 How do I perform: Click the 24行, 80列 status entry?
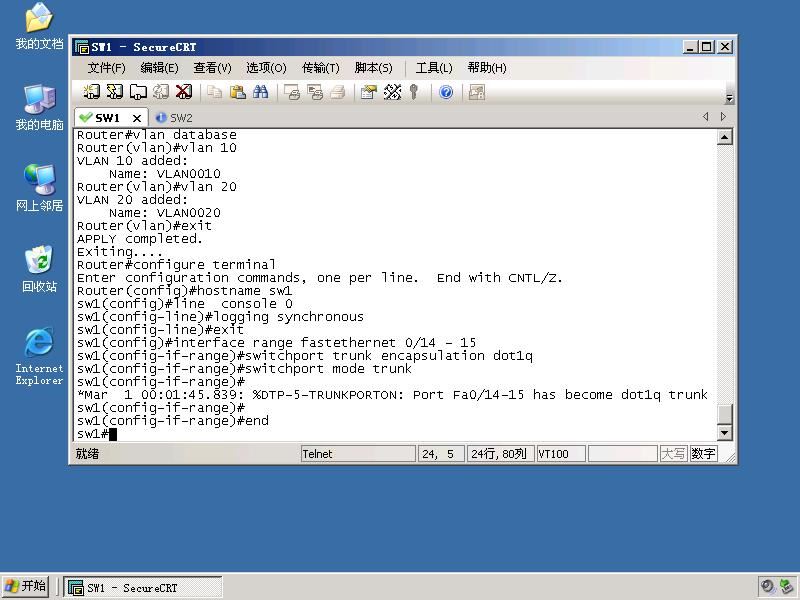(501, 454)
